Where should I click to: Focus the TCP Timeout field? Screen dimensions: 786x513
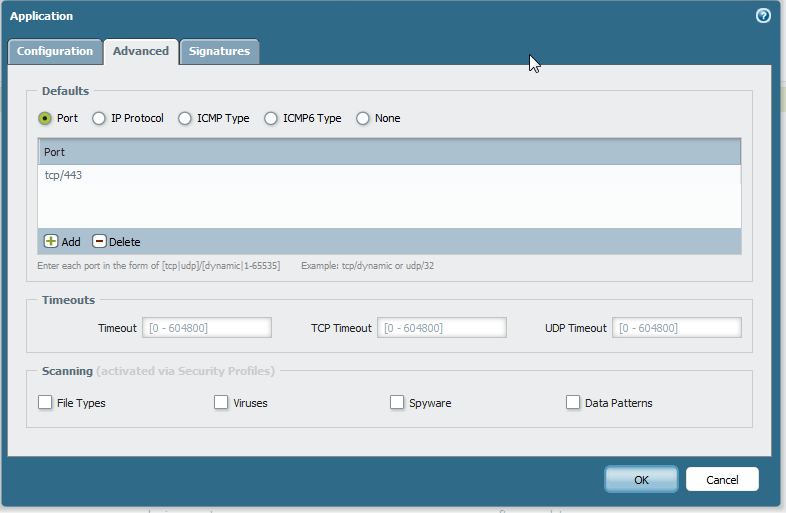click(x=442, y=328)
